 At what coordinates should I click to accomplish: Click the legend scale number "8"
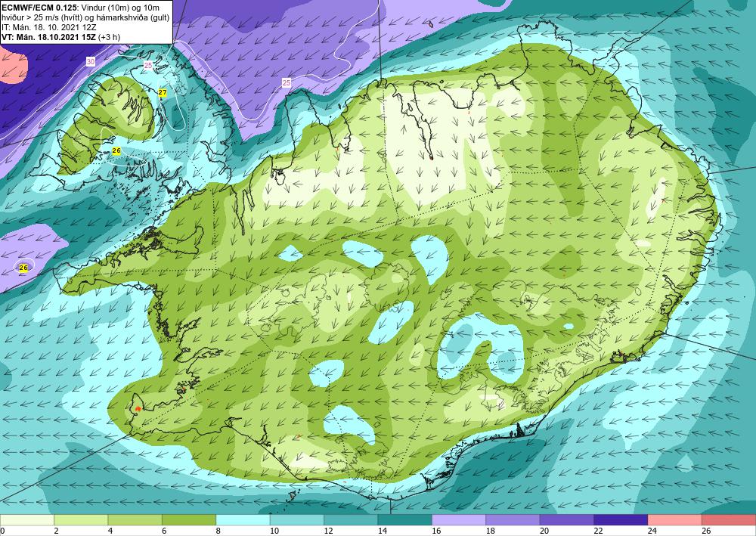[218, 531]
